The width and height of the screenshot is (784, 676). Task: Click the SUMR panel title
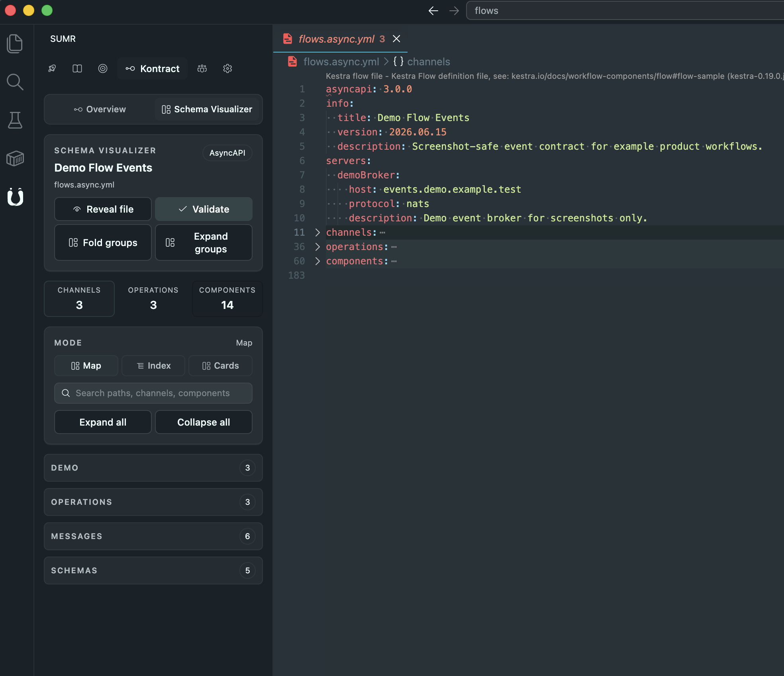click(63, 39)
